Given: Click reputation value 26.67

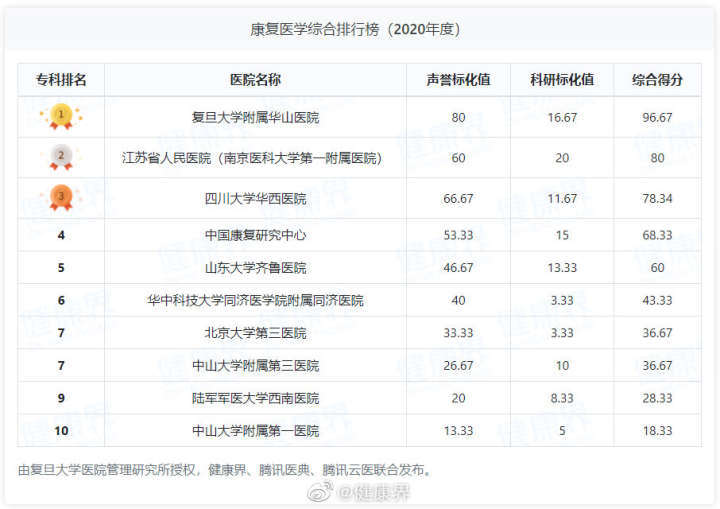Looking at the screenshot, I should tap(458, 366).
